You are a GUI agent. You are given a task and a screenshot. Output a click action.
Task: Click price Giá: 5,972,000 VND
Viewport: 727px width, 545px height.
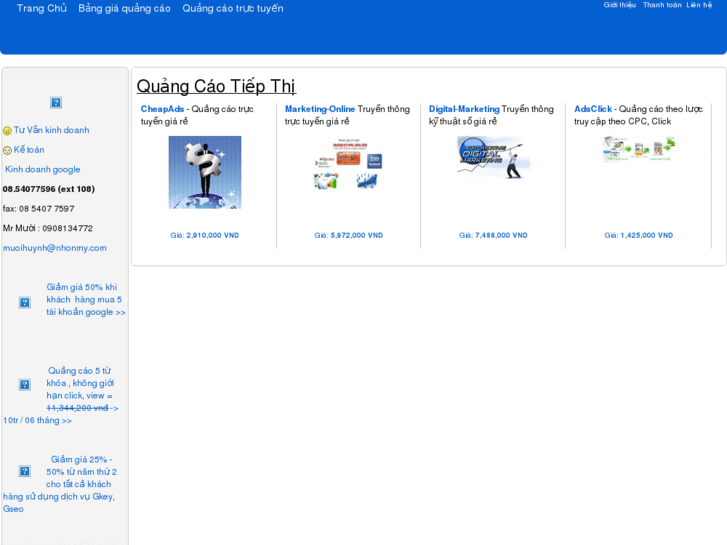[x=349, y=235]
